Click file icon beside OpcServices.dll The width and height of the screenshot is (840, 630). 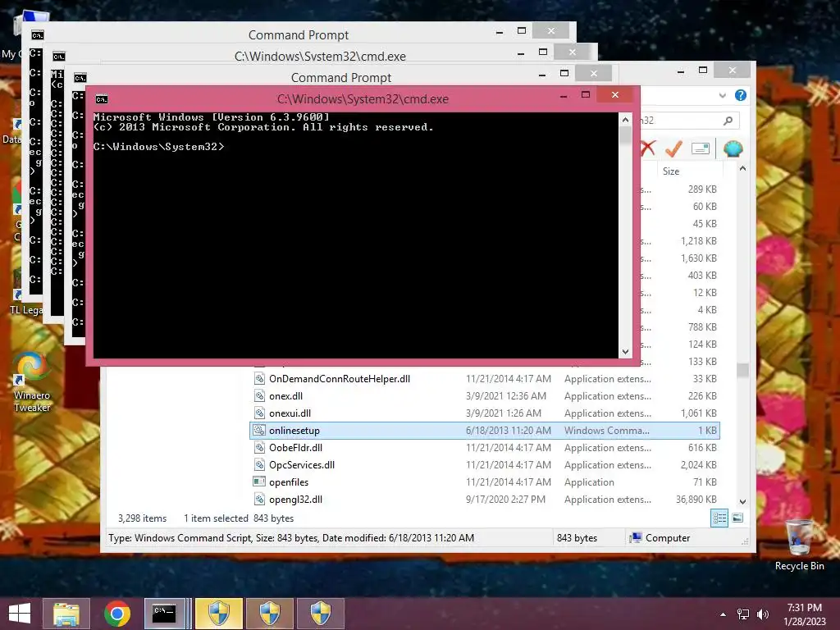click(x=259, y=464)
